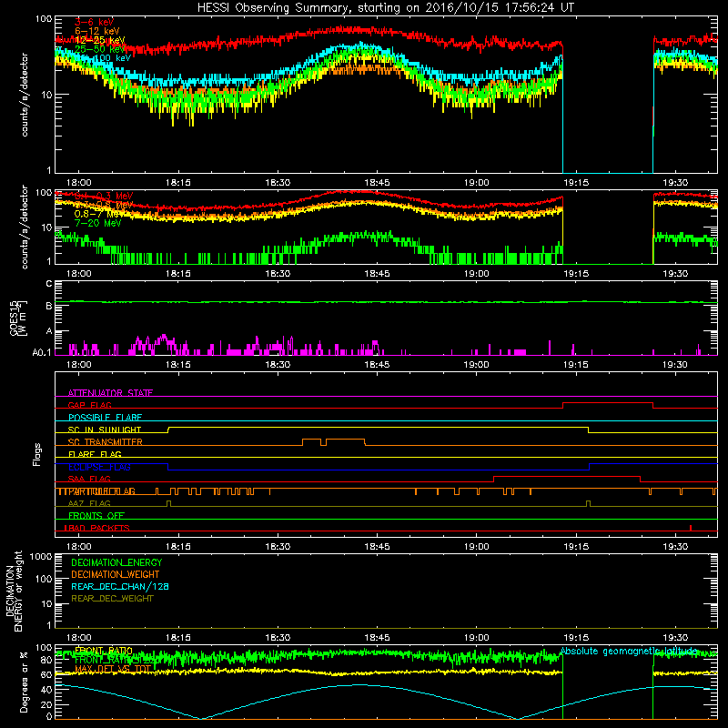
Task: Select the FLARE_FLAG label
Action: tap(95, 454)
